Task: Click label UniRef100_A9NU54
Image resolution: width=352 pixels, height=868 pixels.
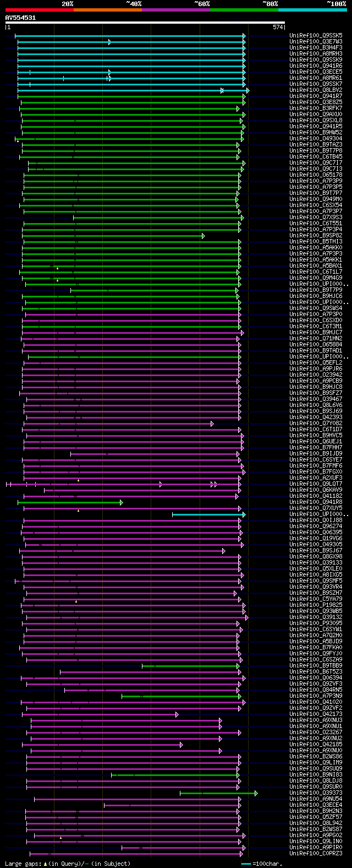Action: pos(316,799)
